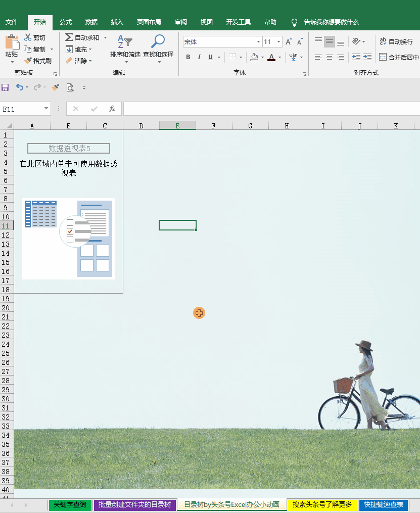
Task: Click the increase font size icon
Action: point(289,42)
